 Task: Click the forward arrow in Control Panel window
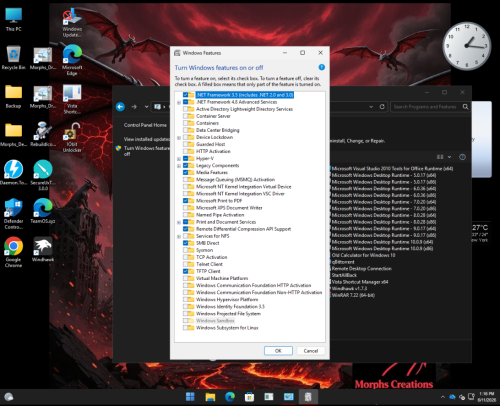click(x=134, y=107)
